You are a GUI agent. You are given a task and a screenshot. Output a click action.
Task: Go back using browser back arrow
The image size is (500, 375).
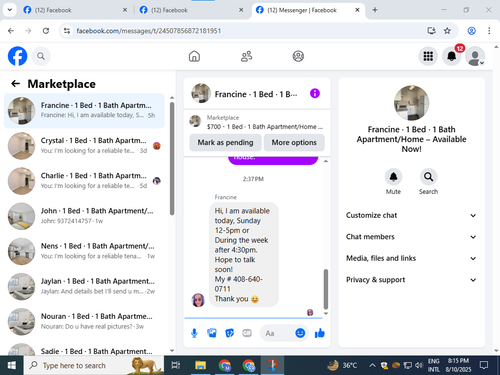(x=11, y=31)
